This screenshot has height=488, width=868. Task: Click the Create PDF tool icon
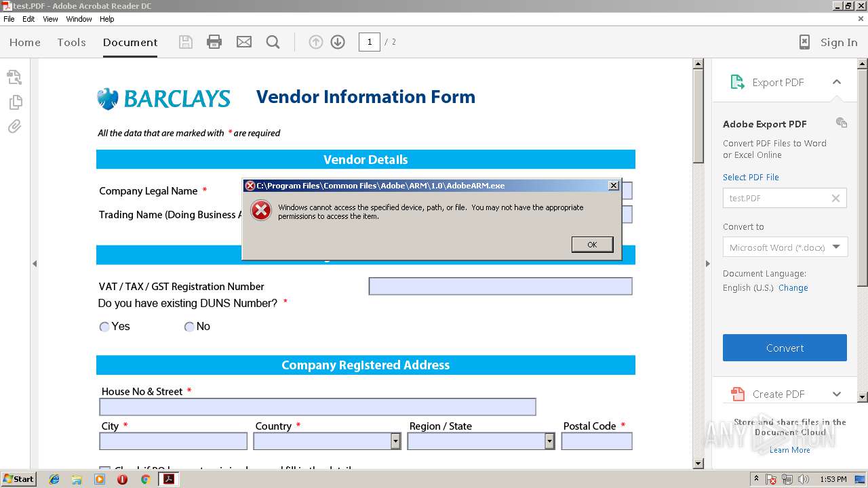[737, 394]
